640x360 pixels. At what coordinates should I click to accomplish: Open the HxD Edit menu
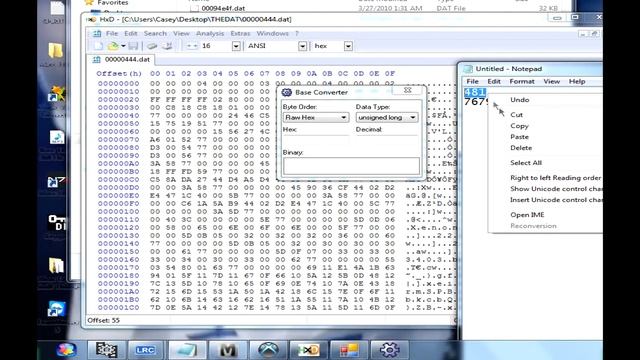tap(131, 33)
